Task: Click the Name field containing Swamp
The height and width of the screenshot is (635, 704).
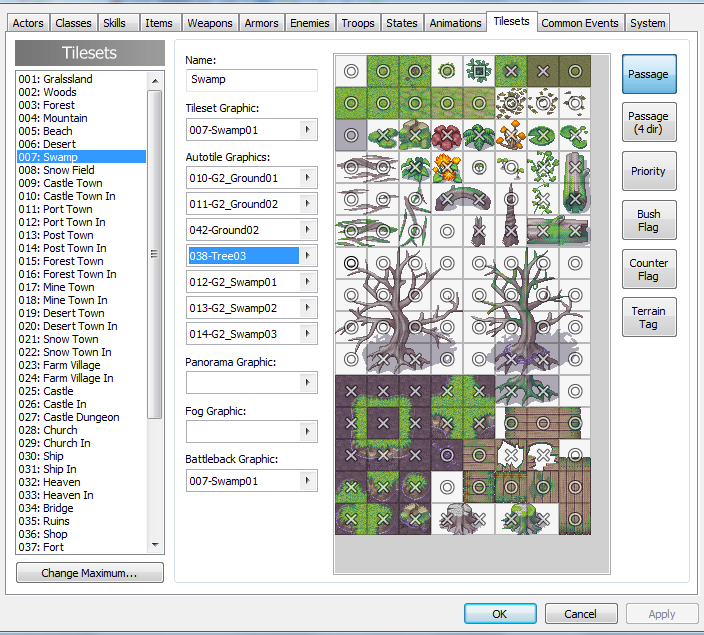Action: (251, 80)
